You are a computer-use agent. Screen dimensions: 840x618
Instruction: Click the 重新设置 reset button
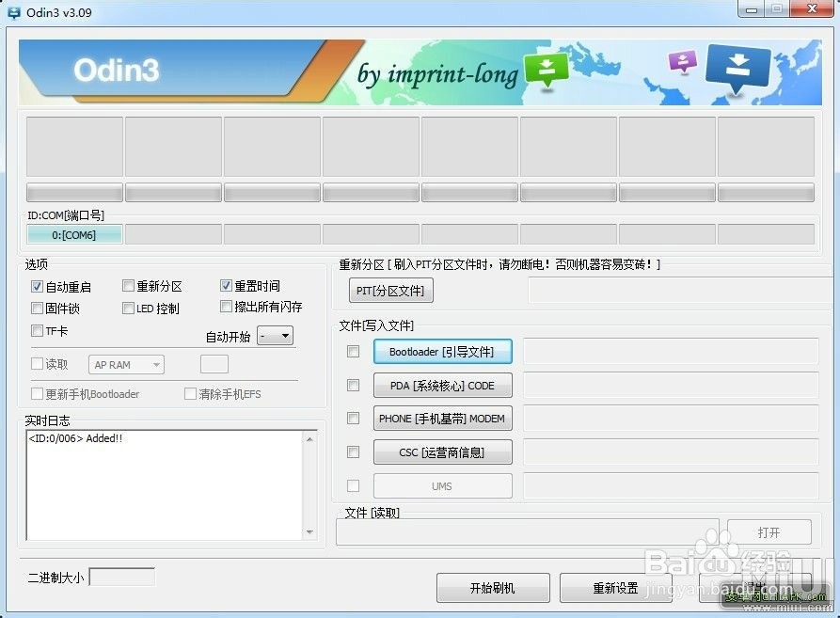616,588
